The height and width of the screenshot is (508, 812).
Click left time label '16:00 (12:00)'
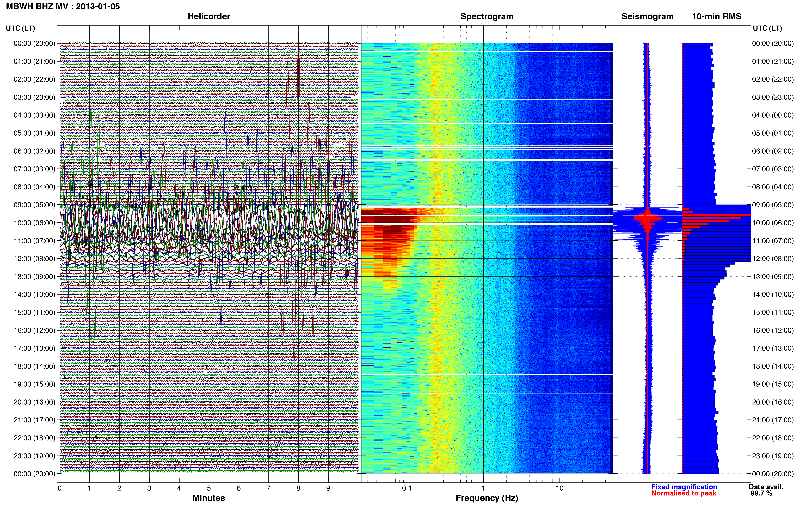click(x=34, y=330)
